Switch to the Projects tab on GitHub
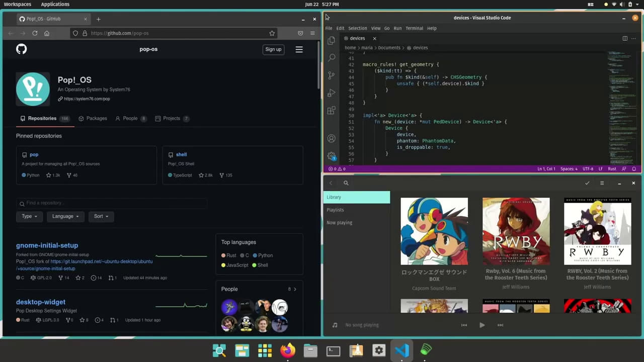The width and height of the screenshot is (644, 362). (x=172, y=119)
